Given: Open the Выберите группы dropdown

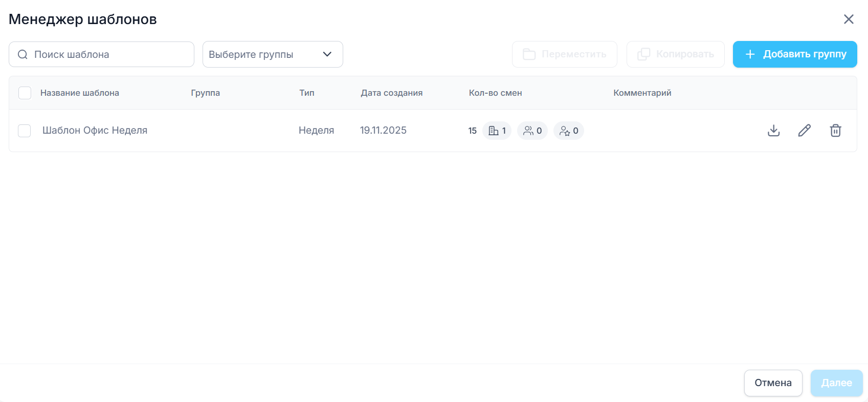Looking at the screenshot, I should pos(266,54).
